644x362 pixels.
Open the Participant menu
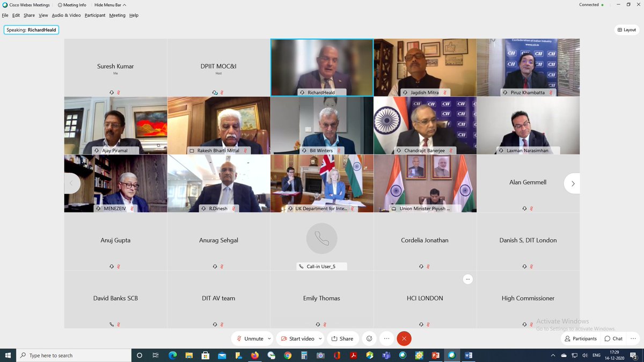tap(94, 15)
